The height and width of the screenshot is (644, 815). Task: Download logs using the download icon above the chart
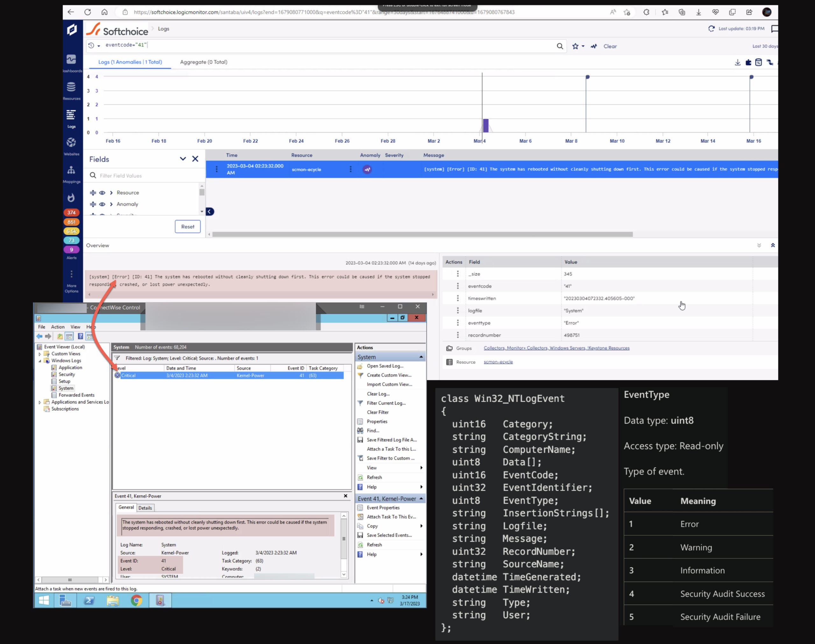point(737,62)
